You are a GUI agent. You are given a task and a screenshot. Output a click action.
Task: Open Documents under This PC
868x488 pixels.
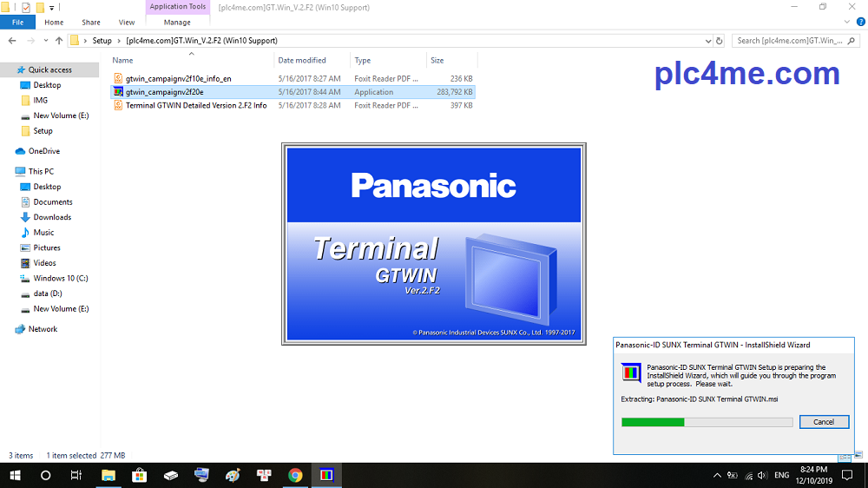(x=53, y=201)
